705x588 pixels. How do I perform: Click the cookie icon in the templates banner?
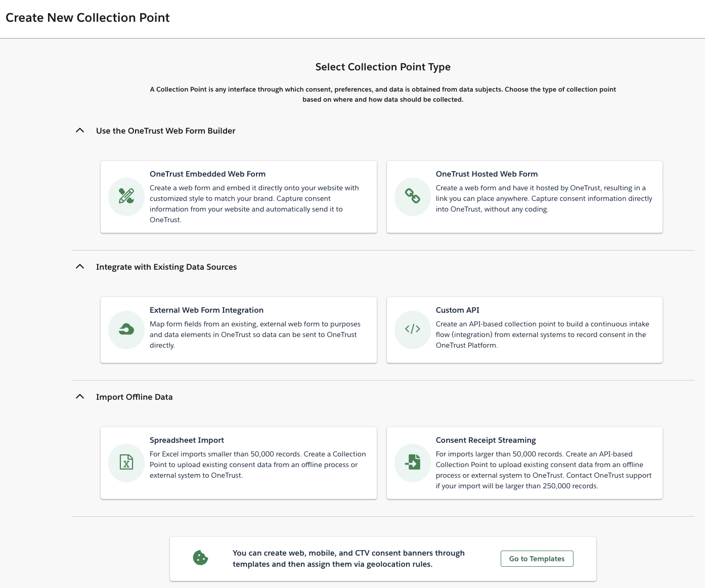(201, 558)
